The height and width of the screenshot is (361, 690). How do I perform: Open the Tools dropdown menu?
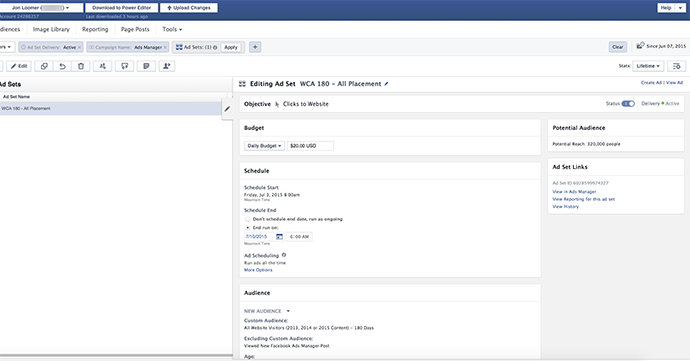click(x=172, y=29)
